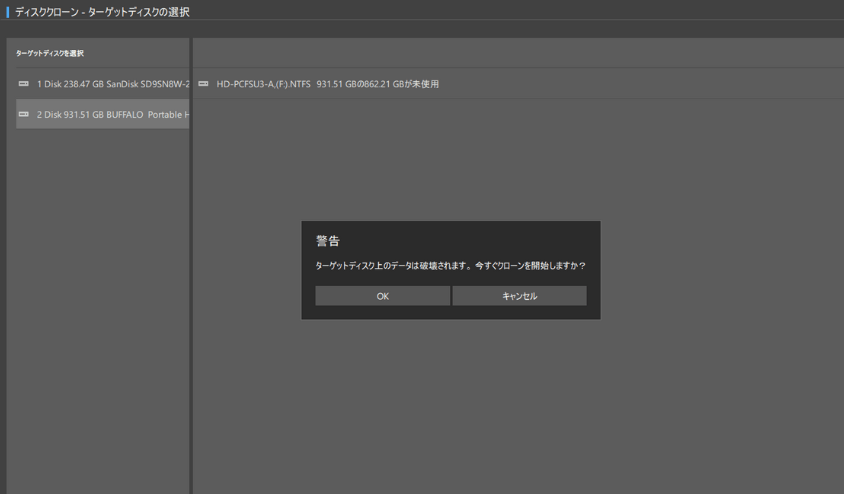Click the drive icon beside Disk 2 BUFFALO
Viewport: 844px width, 494px height.
click(x=23, y=115)
